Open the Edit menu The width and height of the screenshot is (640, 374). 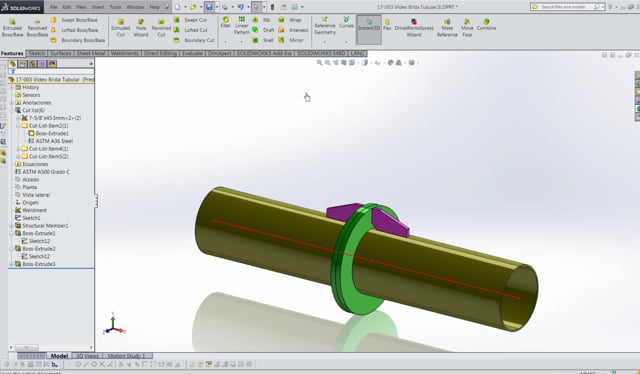coord(67,7)
